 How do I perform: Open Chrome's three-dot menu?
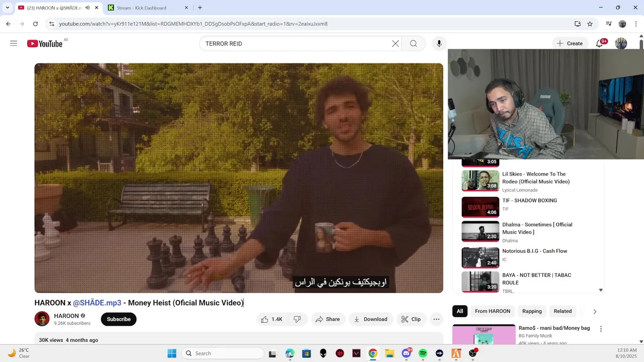[x=635, y=24]
